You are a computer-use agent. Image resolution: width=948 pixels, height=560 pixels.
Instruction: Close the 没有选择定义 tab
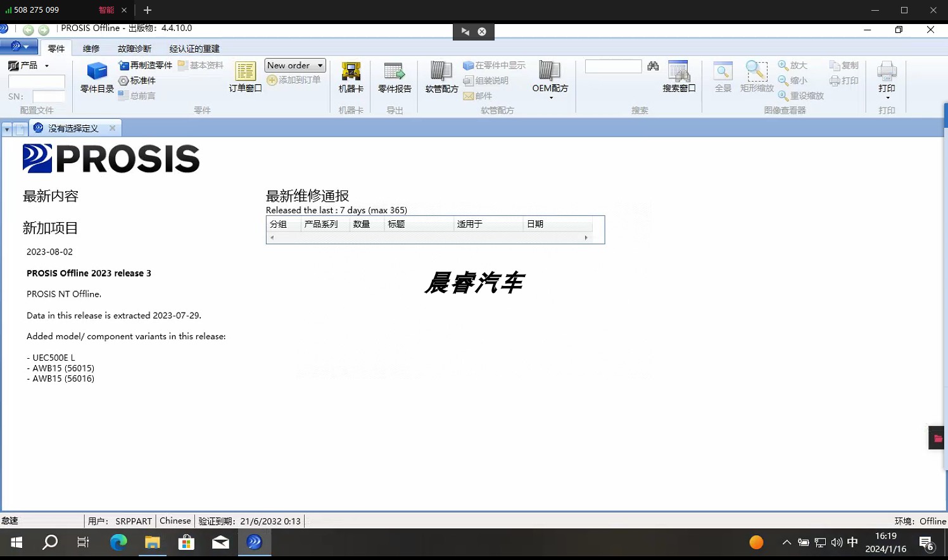pyautogui.click(x=112, y=128)
